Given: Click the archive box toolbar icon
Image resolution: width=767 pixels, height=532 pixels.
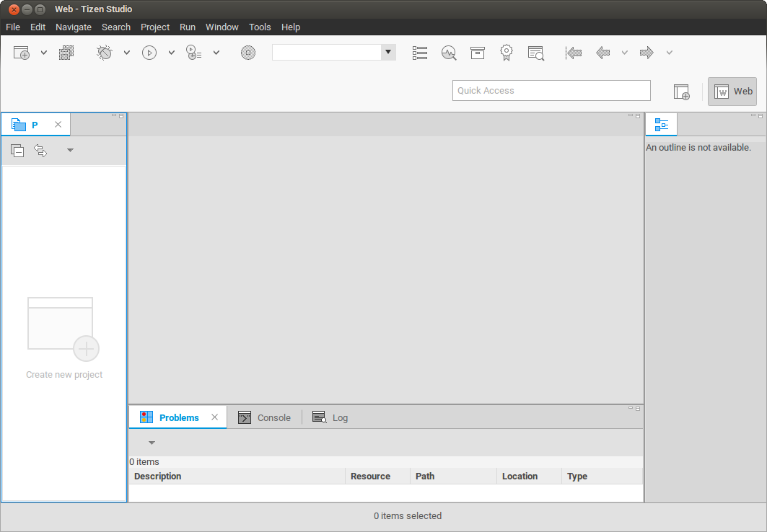Looking at the screenshot, I should (477, 53).
